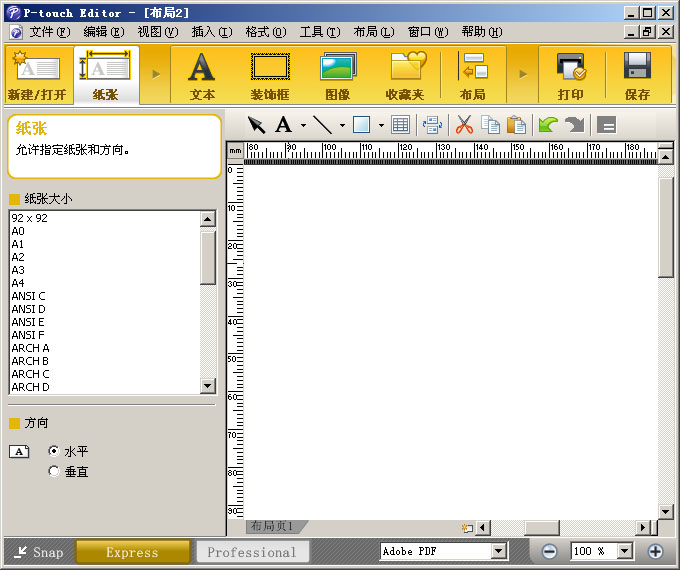This screenshot has height=570, width=680.
Task: Open the 帮助(H) menu
Action: pyautogui.click(x=481, y=32)
